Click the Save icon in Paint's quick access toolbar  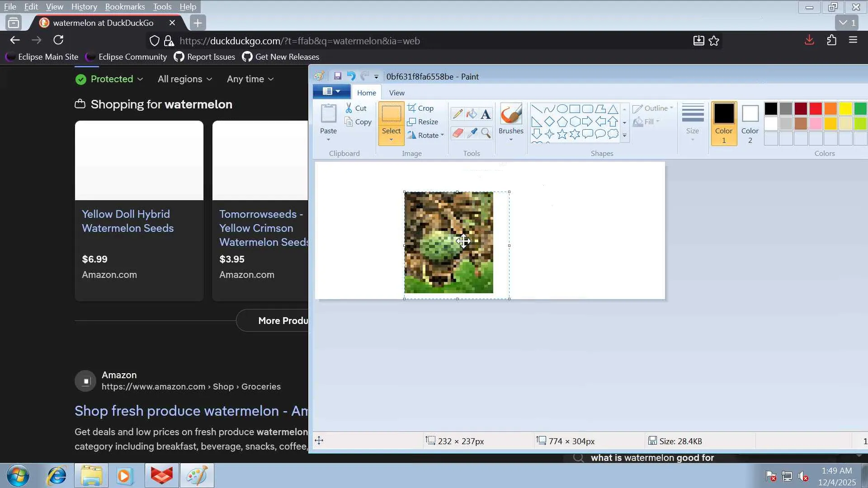point(337,76)
